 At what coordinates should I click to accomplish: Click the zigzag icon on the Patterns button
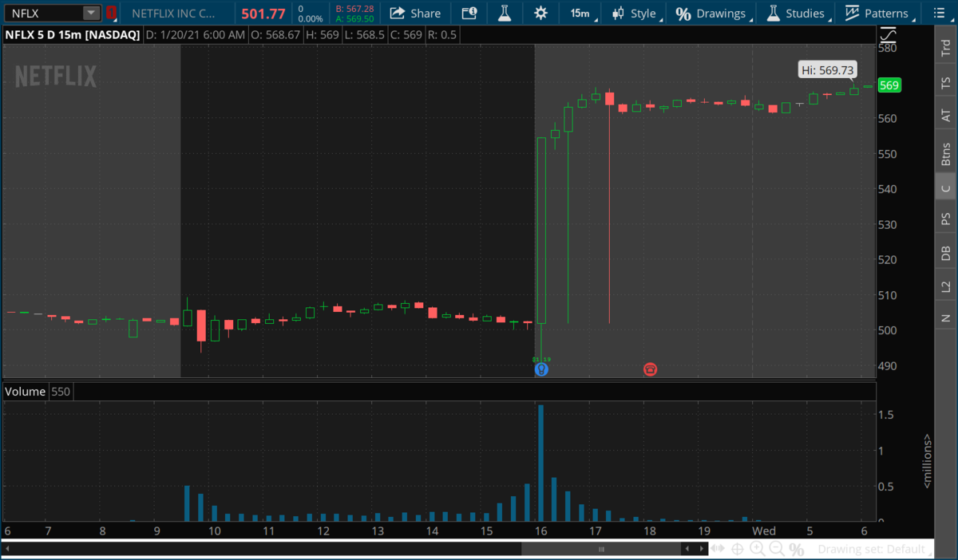[x=852, y=13]
